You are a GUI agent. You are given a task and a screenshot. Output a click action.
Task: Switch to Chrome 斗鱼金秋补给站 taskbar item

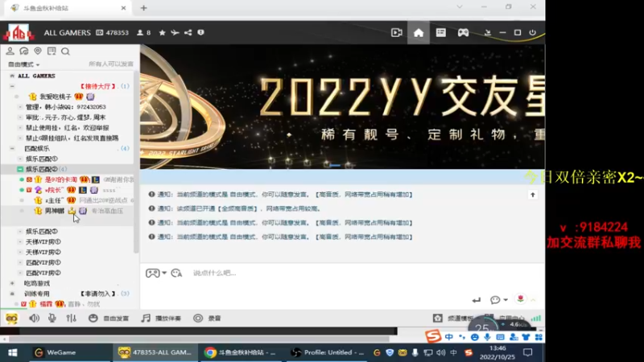(x=241, y=352)
